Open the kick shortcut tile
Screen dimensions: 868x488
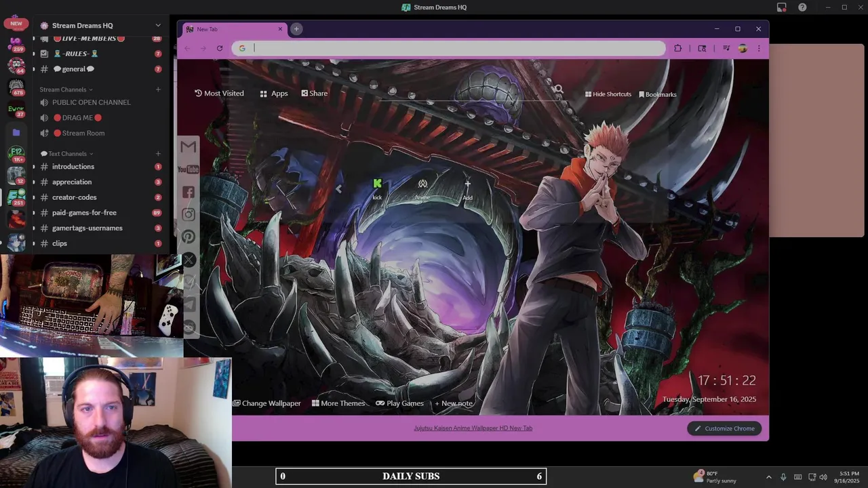(377, 188)
